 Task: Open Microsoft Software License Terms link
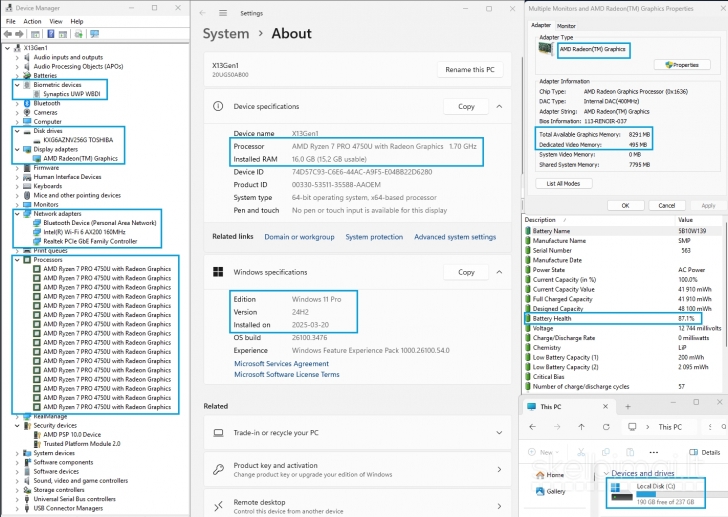(x=286, y=375)
